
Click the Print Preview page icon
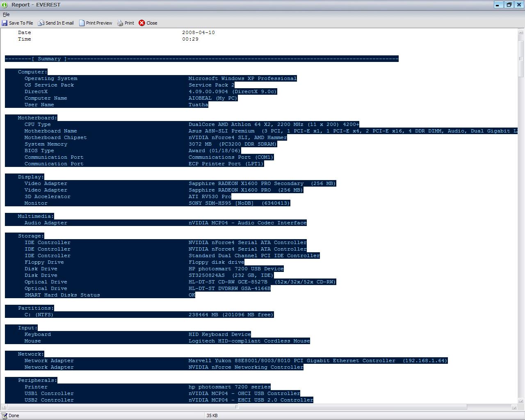[x=82, y=23]
